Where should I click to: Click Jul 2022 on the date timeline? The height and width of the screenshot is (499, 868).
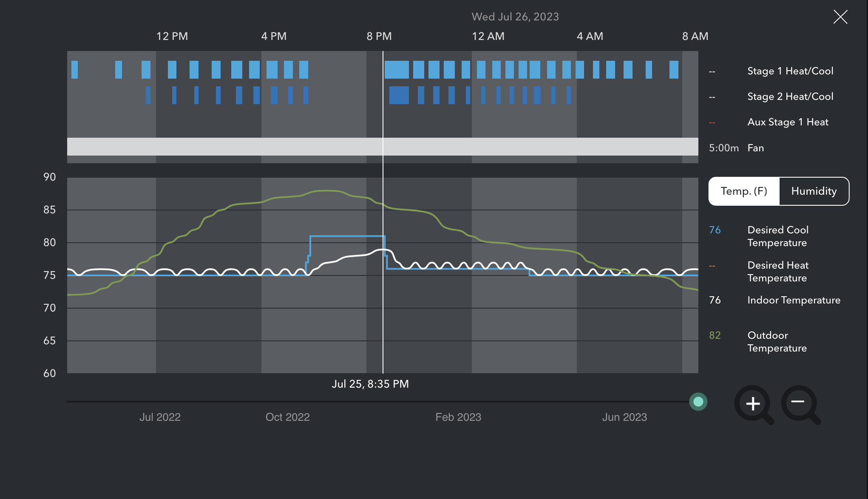point(160,417)
